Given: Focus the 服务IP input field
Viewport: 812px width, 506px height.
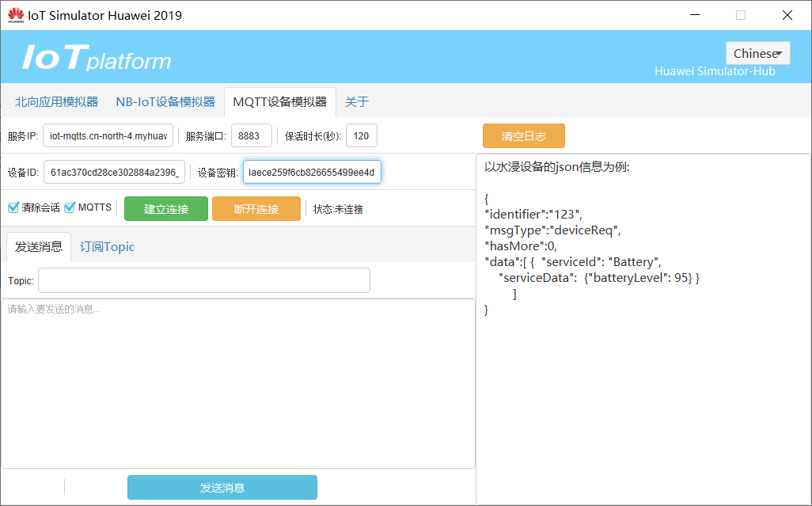Looking at the screenshot, I should (x=108, y=136).
